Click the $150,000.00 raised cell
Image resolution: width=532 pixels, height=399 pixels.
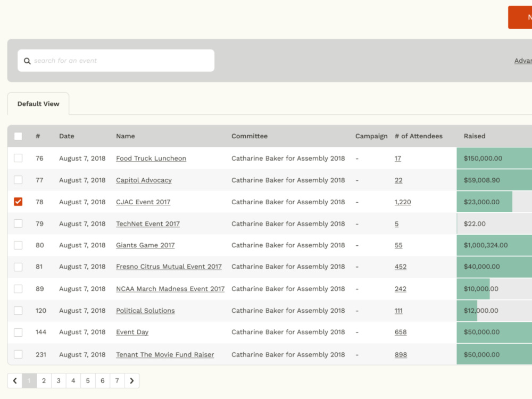[x=494, y=158]
